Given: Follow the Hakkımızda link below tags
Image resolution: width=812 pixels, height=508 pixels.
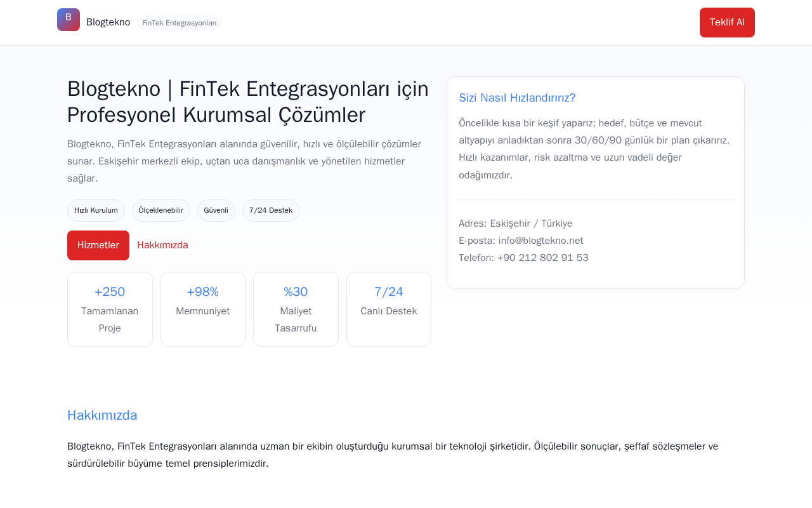Looking at the screenshot, I should point(162,245).
